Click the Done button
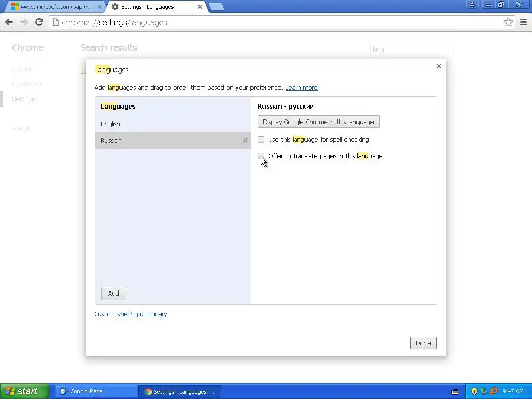 click(423, 343)
